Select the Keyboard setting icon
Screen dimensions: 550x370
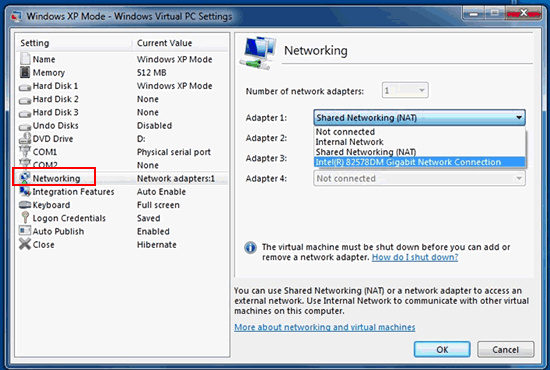tap(25, 205)
